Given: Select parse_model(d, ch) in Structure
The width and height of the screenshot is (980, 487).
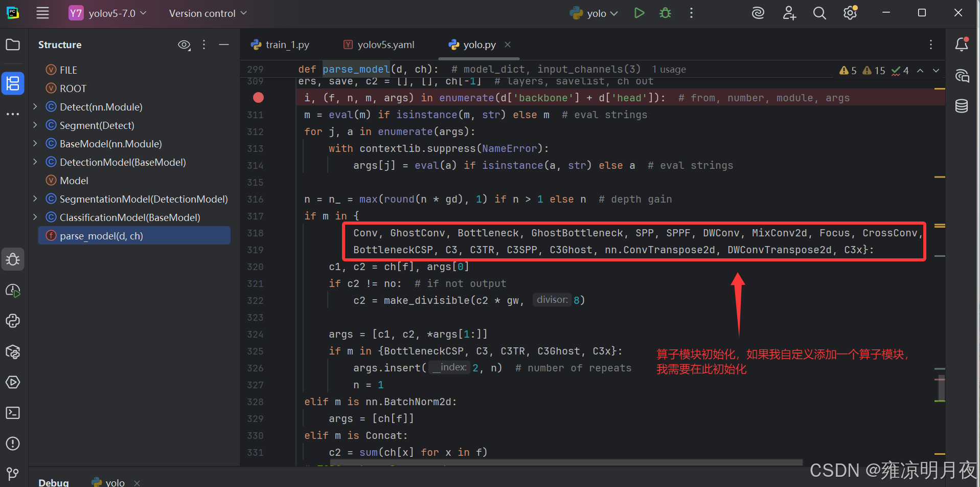Looking at the screenshot, I should (x=134, y=235).
